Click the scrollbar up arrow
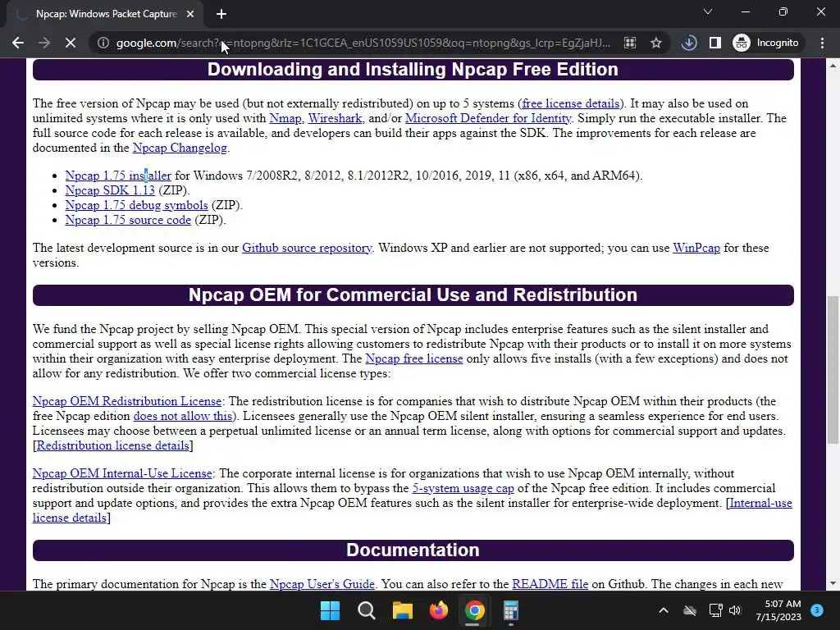Viewport: 840px width, 630px height. 833,66
